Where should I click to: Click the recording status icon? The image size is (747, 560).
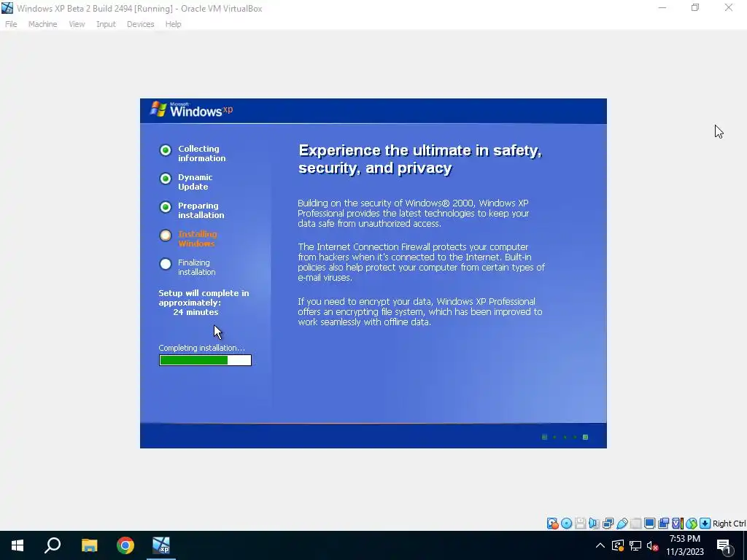(663, 524)
